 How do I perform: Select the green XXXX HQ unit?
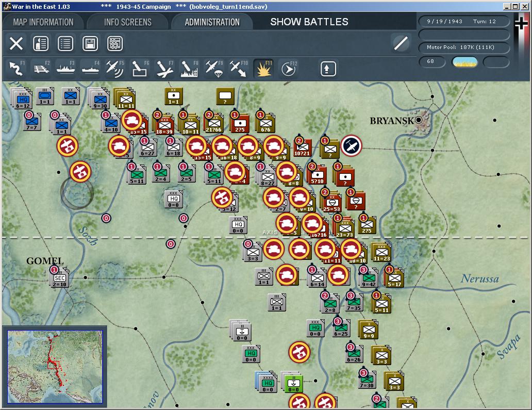(268, 384)
